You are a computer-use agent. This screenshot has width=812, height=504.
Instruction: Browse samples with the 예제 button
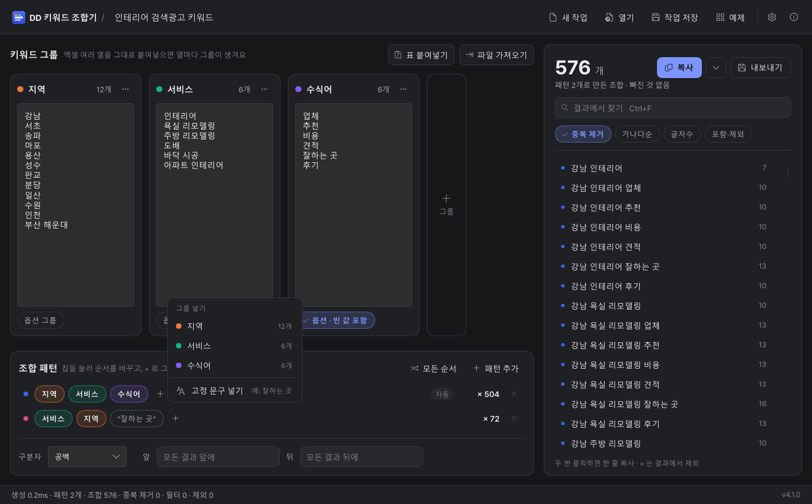point(730,17)
